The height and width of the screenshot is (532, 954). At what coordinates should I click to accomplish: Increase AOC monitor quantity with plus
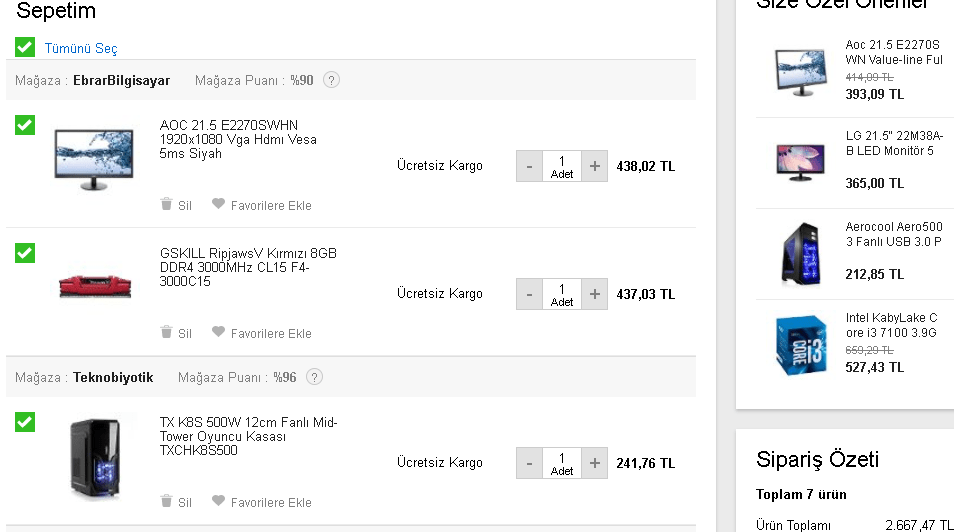(594, 166)
